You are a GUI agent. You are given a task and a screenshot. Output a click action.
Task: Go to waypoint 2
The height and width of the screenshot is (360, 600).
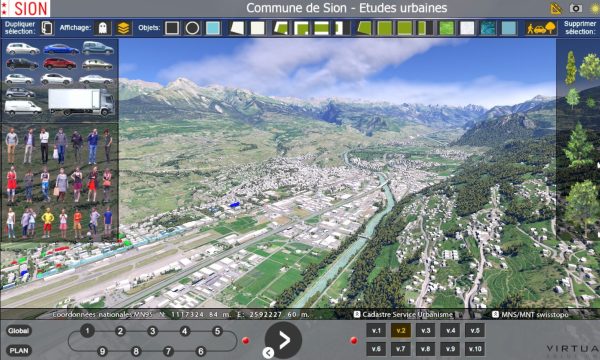pyautogui.click(x=120, y=331)
